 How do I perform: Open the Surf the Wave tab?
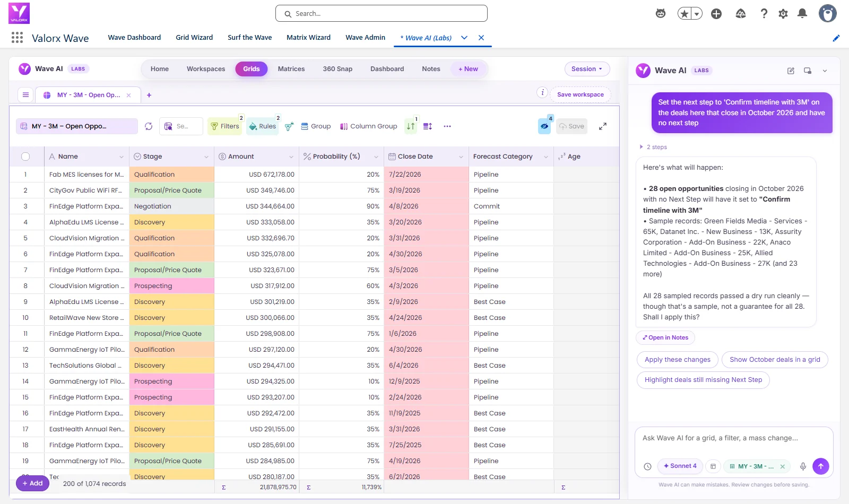250,38
